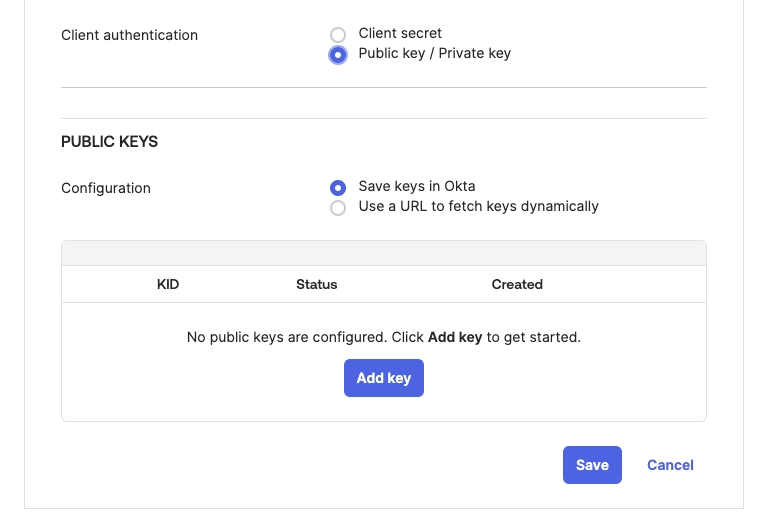Enable Use a URL to fetch keys radio button
The height and width of the screenshot is (527, 773).
click(338, 207)
